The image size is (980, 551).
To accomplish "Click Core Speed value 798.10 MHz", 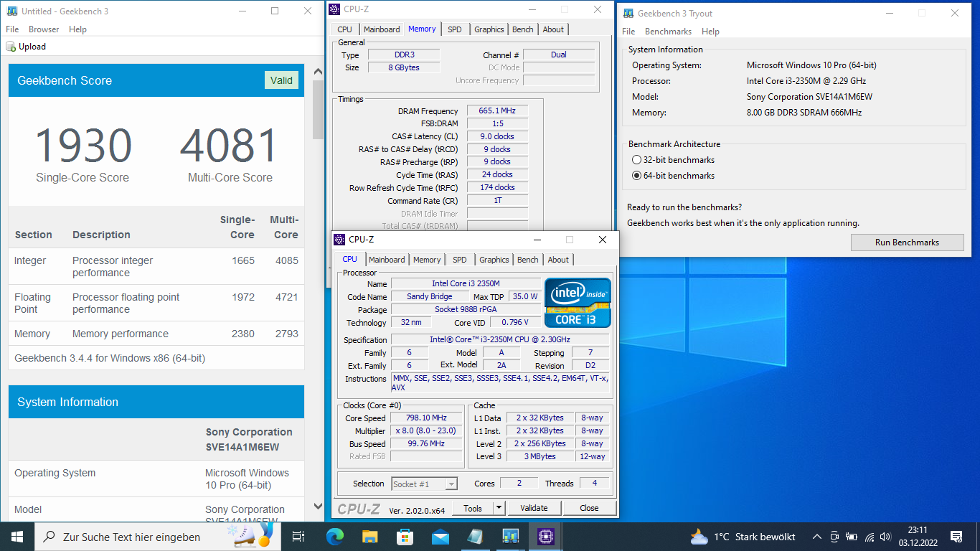I will click(x=426, y=418).
